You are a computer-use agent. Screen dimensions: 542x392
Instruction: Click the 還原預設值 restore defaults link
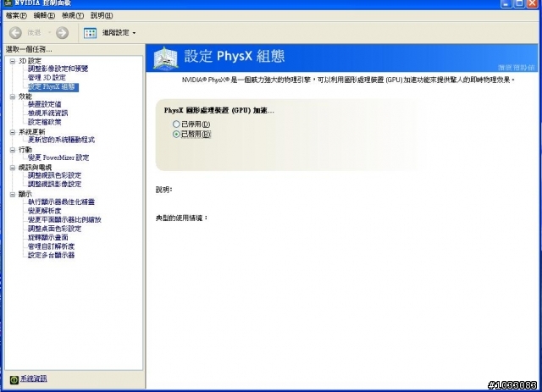[517, 68]
